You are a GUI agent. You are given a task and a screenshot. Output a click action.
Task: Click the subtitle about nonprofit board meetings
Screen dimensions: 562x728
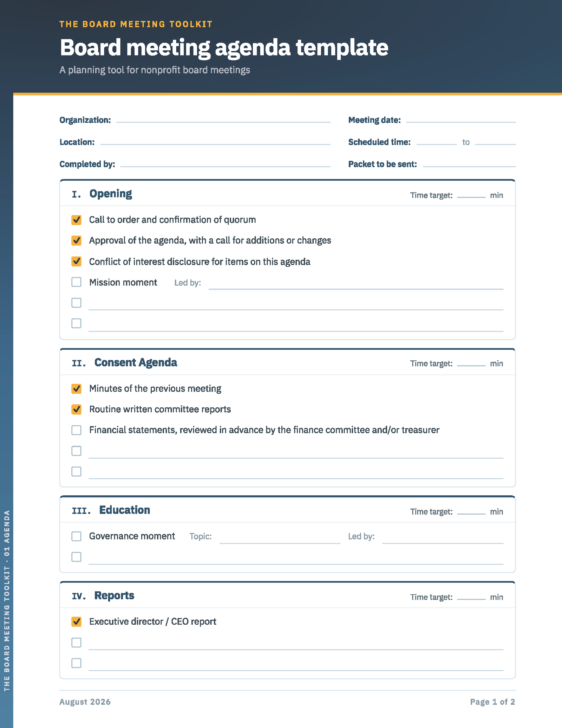click(x=155, y=70)
